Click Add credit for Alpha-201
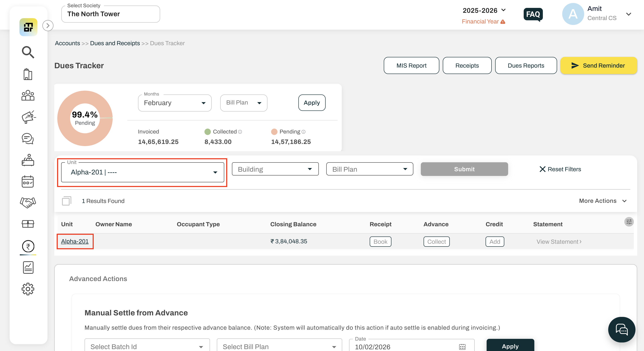Screen dimensions: 644x351 [x=495, y=242]
